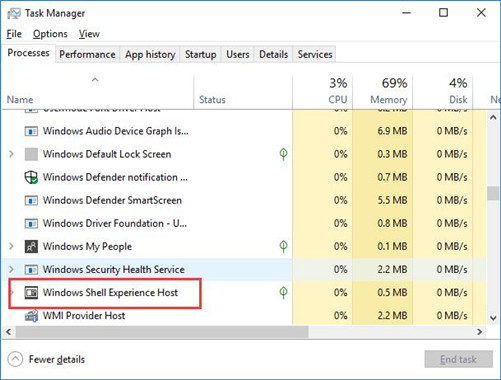Click the 0.7 MB memory value
Image resolution: width=501 pixels, height=380 pixels.
[392, 177]
